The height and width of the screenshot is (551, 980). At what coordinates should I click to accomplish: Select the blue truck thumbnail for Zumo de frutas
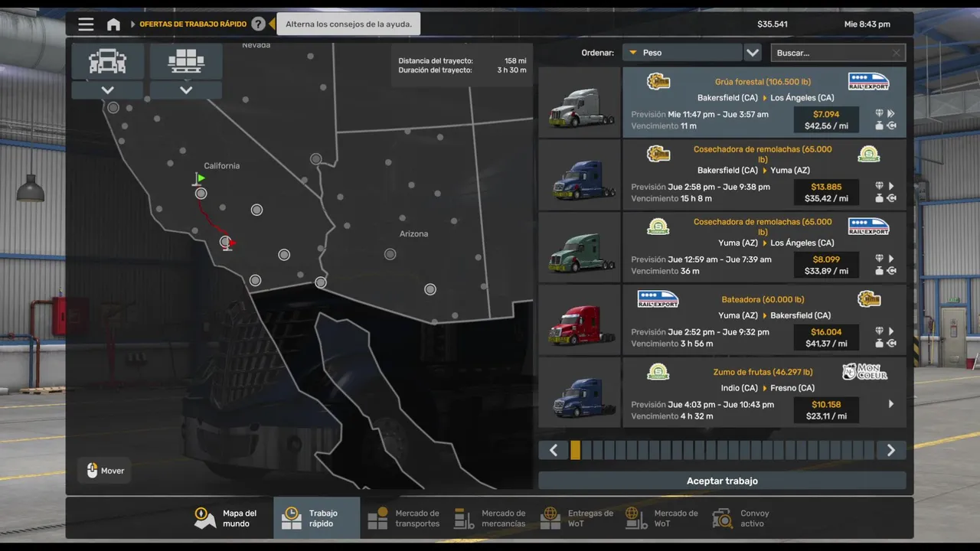(580, 393)
